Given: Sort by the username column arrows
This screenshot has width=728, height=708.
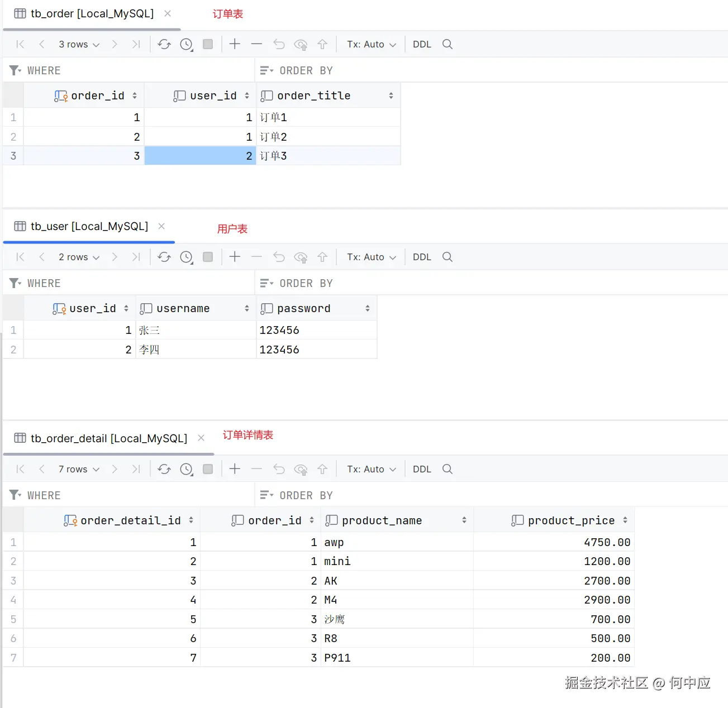Looking at the screenshot, I should (x=247, y=308).
